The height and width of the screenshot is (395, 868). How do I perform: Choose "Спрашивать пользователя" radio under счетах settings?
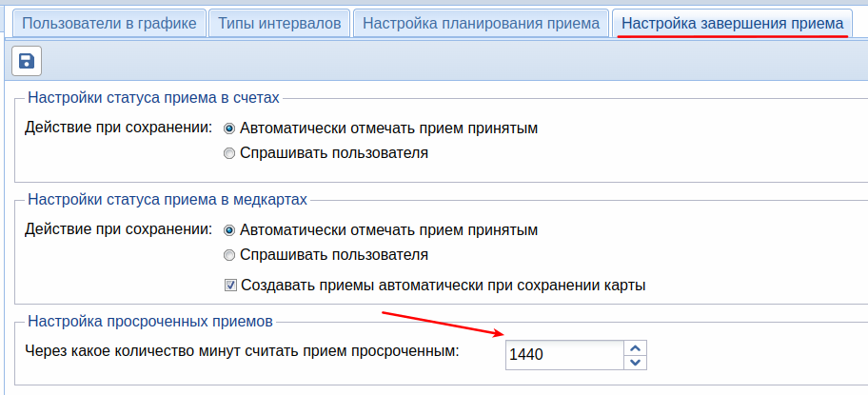coord(229,152)
